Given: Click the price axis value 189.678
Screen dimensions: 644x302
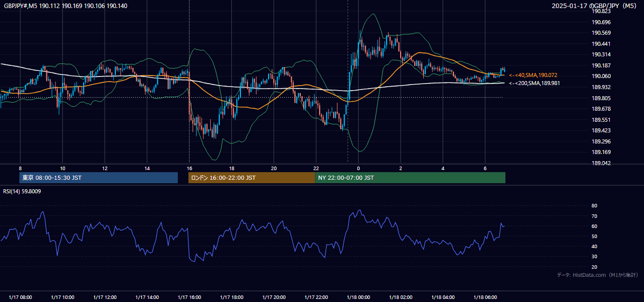Looking at the screenshot, I should point(602,109).
